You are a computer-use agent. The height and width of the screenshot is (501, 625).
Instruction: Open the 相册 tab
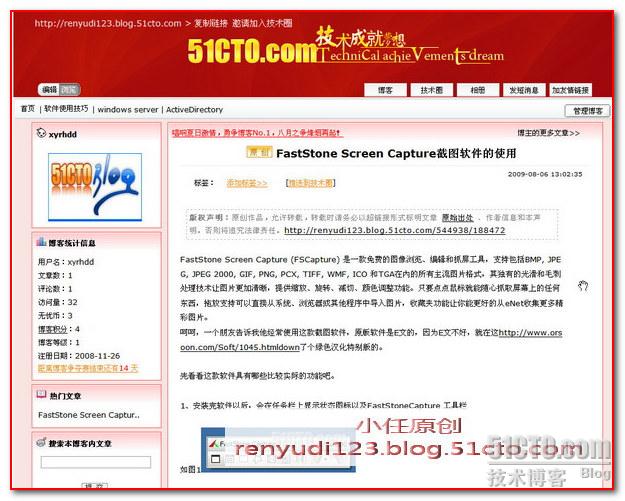[478, 90]
